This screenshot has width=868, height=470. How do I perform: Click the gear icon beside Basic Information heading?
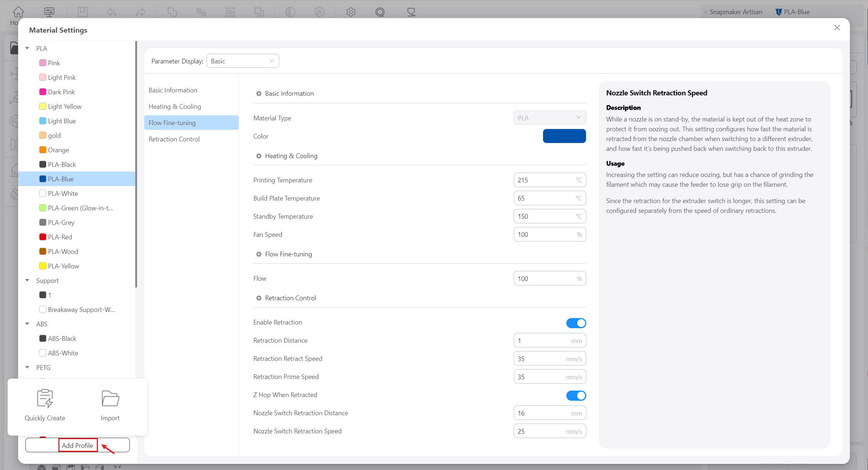[x=259, y=94]
